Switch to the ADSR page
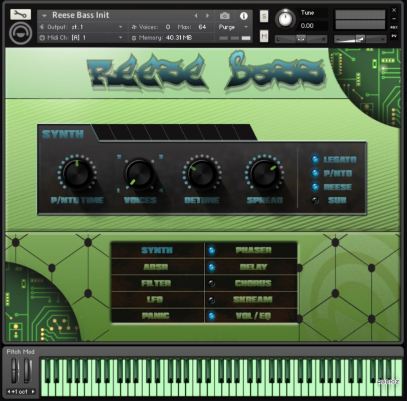The height and width of the screenshot is (401, 407). click(x=157, y=267)
